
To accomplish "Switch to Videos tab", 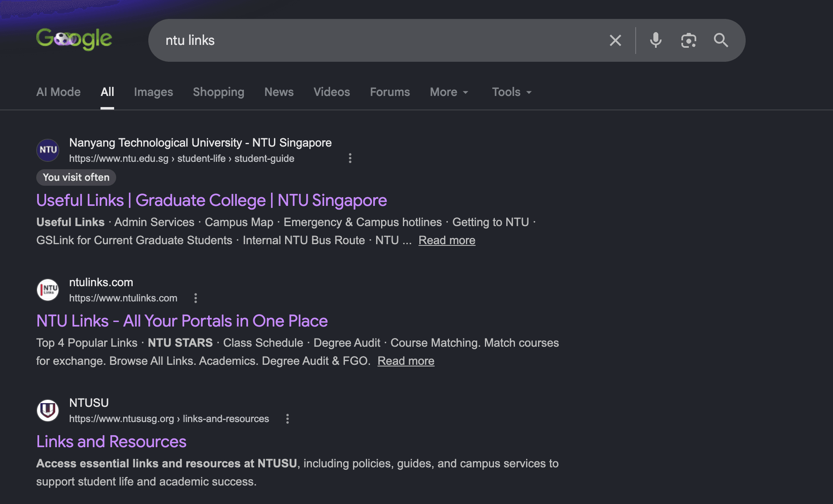I will 332,92.
